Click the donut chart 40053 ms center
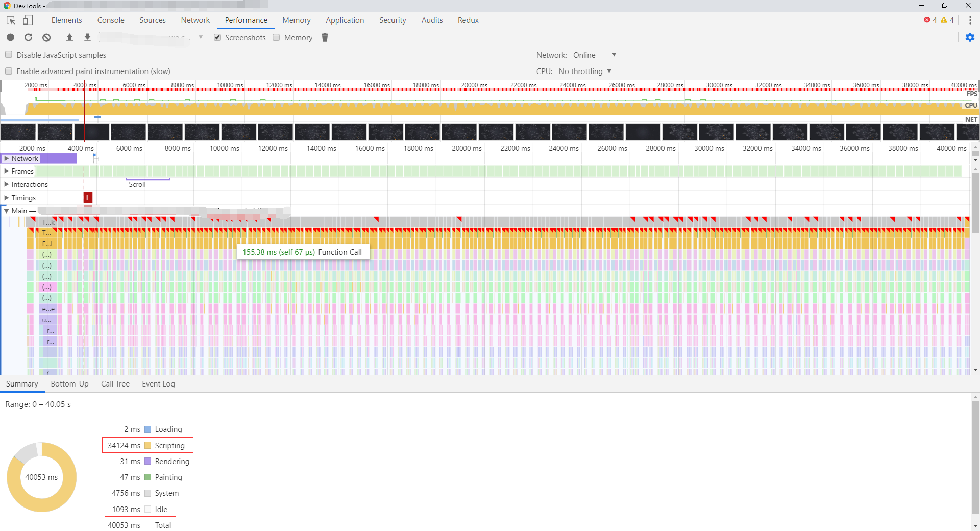This screenshot has height=531, width=980. (x=41, y=477)
